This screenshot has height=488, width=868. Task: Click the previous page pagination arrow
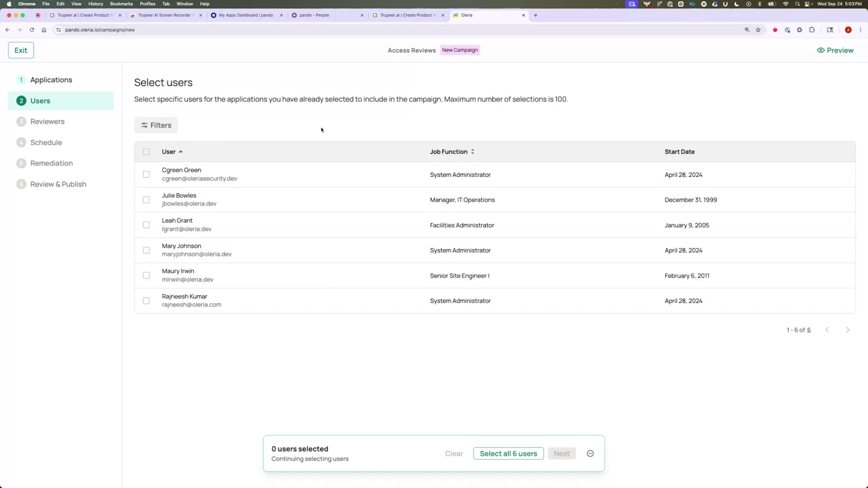pyautogui.click(x=827, y=330)
